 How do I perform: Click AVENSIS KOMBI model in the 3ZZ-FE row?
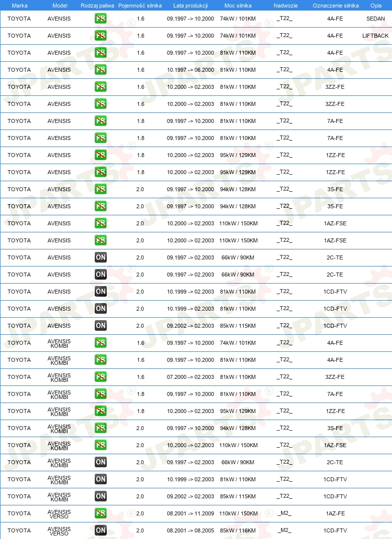[59, 377]
